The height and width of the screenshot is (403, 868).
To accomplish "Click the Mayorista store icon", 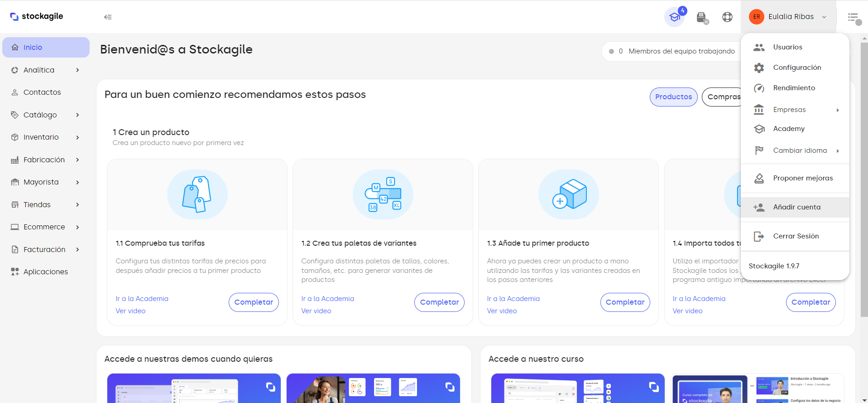I will tap(15, 182).
